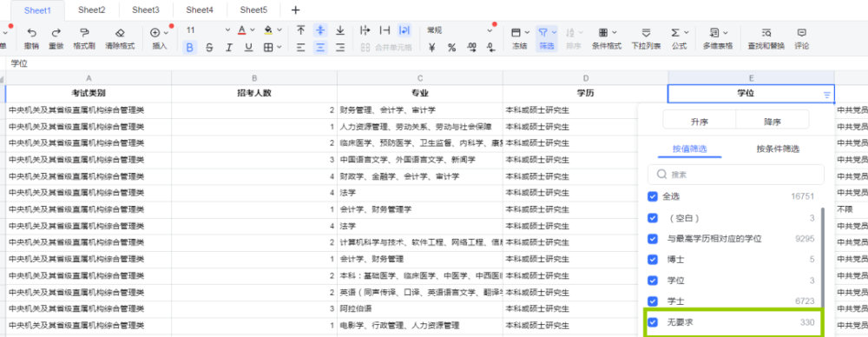Click the redo (重做) icon

pyautogui.click(x=56, y=32)
